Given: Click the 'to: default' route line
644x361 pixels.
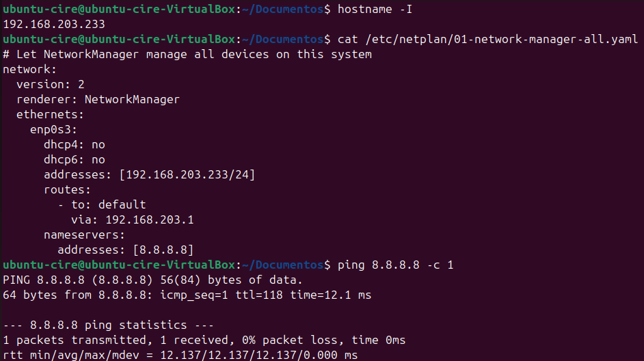Looking at the screenshot, I should click(102, 204).
